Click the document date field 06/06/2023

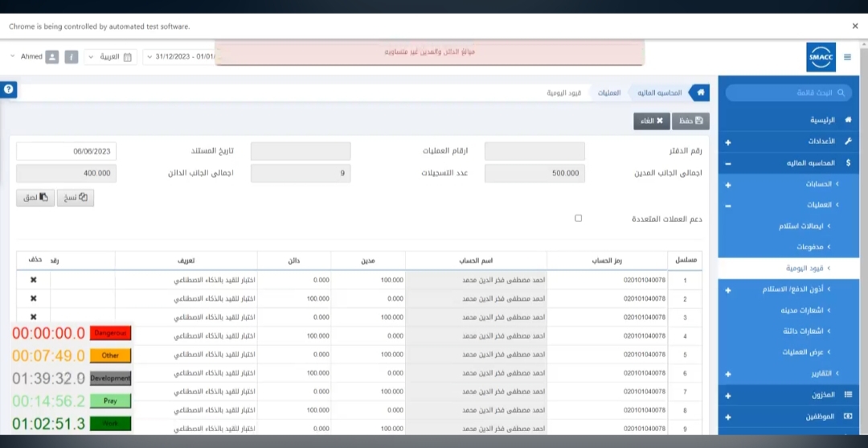tap(66, 151)
